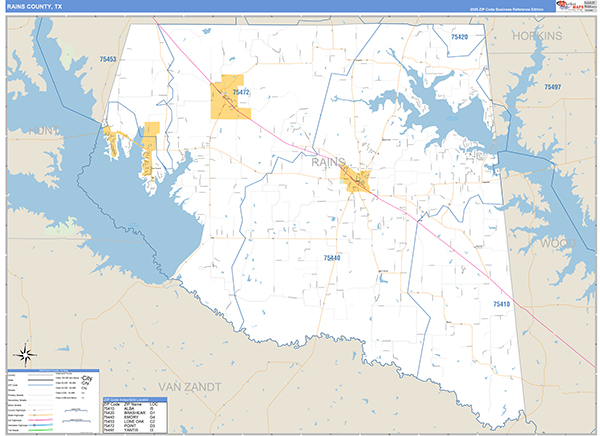Click '2025 ZIP Code Business Reference Edition' subtitle
600x436 pixels.
pos(506,9)
